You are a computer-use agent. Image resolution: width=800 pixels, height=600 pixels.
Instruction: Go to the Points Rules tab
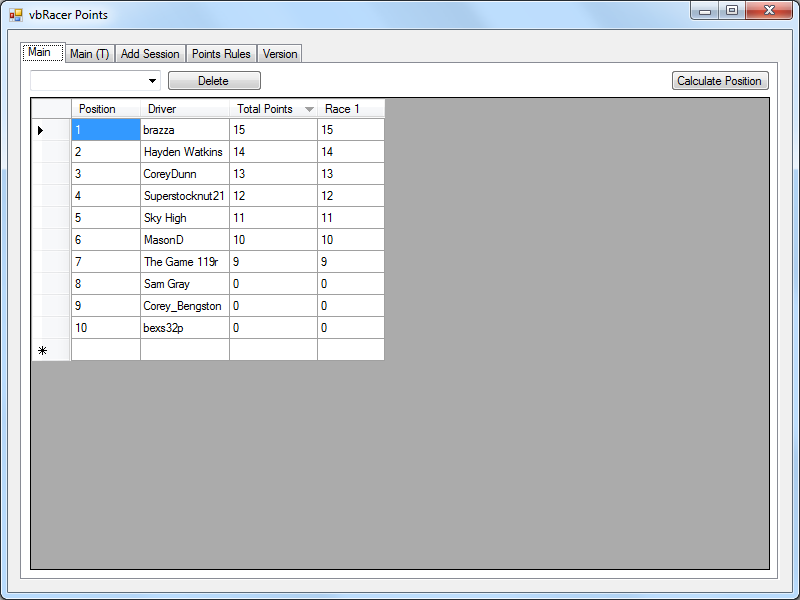click(221, 54)
